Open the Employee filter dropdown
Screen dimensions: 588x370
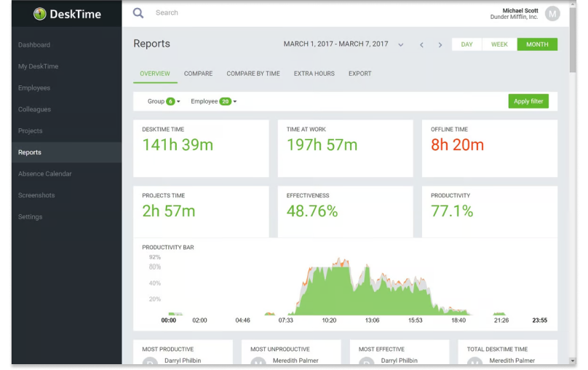[213, 101]
